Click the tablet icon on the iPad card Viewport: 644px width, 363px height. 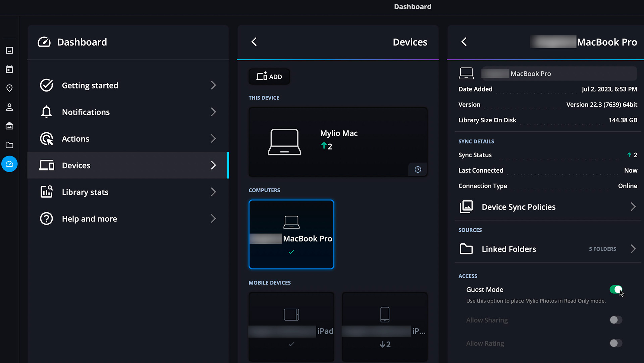tap(291, 315)
